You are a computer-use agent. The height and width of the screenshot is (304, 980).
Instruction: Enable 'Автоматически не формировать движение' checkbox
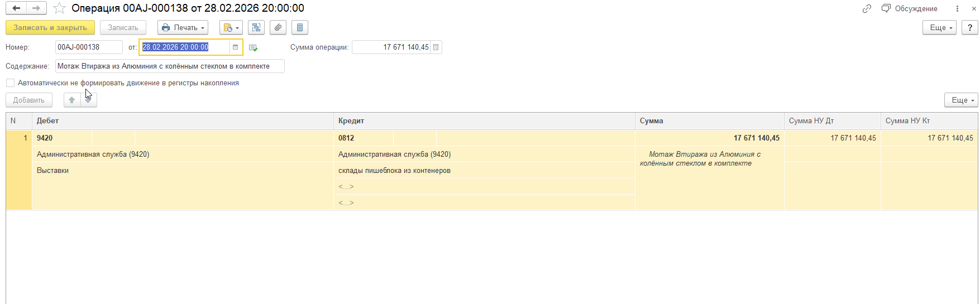pyautogui.click(x=10, y=83)
